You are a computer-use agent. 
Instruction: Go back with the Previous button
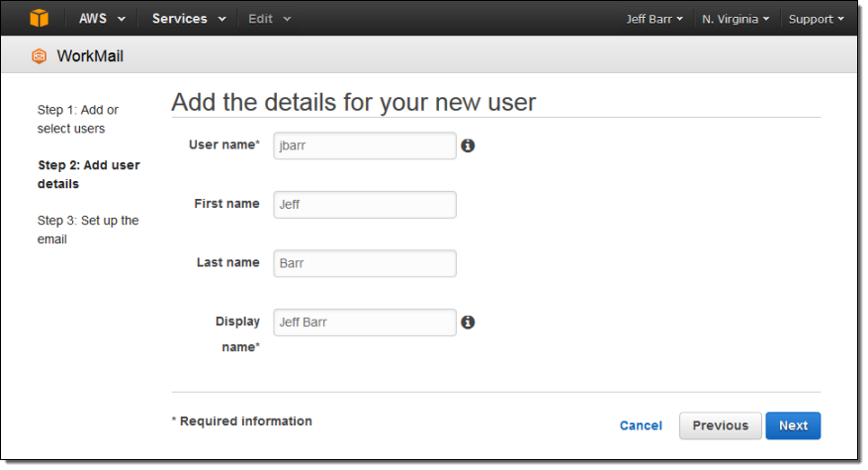[720, 425]
